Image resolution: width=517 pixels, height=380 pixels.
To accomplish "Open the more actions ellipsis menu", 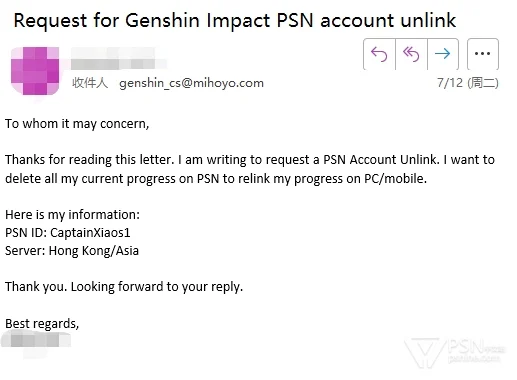I will [483, 54].
